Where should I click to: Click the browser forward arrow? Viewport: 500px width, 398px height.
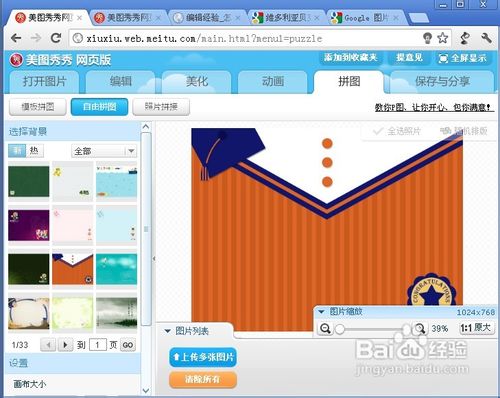point(36,38)
